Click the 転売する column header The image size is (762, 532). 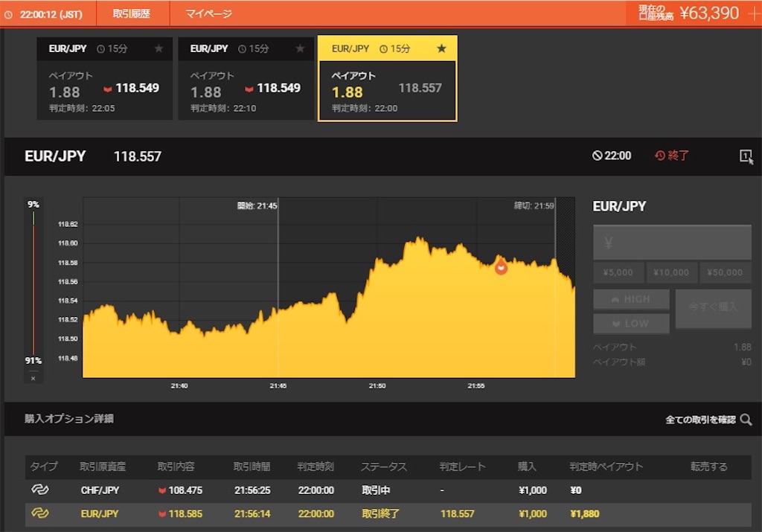pyautogui.click(x=709, y=467)
